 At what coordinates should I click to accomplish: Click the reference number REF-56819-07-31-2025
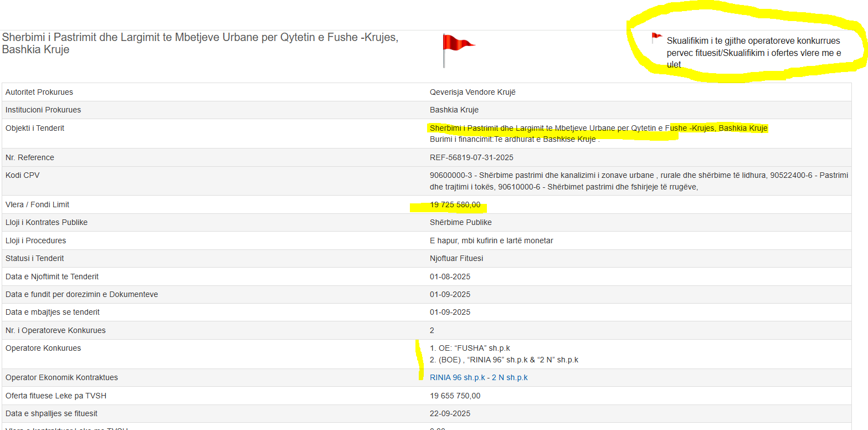[x=471, y=157]
